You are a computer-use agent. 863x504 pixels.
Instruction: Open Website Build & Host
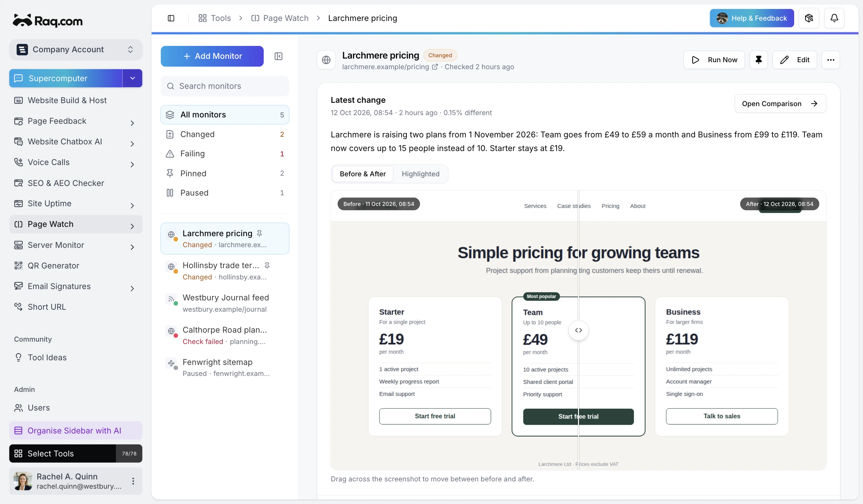[76, 100]
